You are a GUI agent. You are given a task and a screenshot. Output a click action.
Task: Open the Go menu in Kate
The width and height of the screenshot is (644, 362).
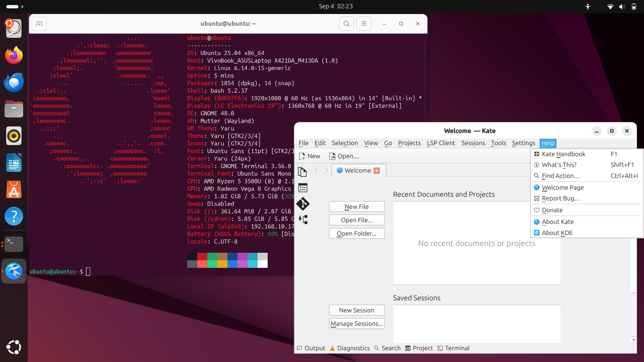click(x=388, y=143)
